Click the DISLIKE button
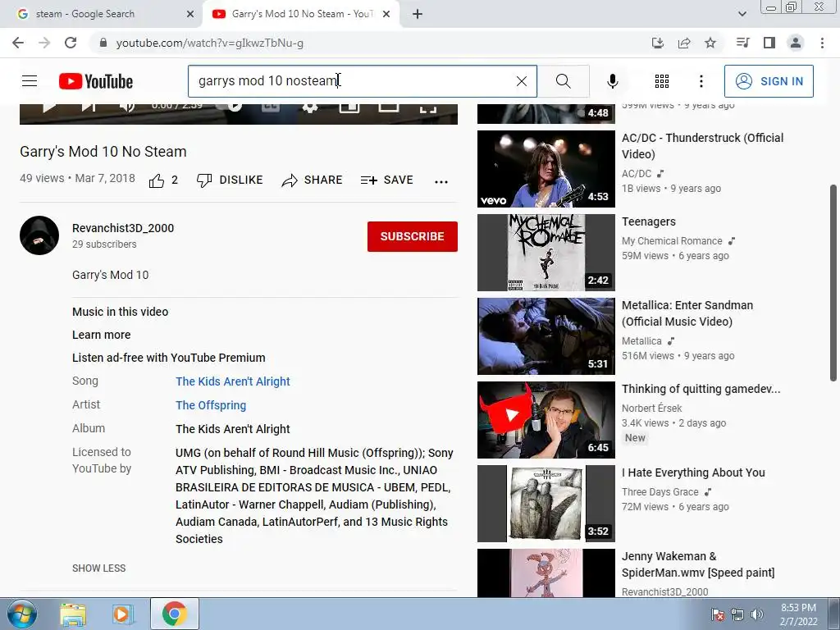Viewport: 840px width, 630px height. tap(230, 180)
